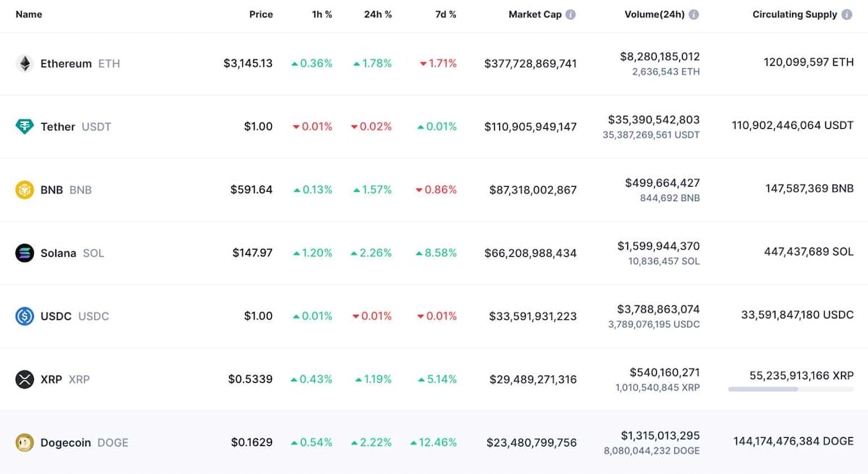Sort the table by Name header
The width and height of the screenshot is (868, 474).
(x=29, y=14)
